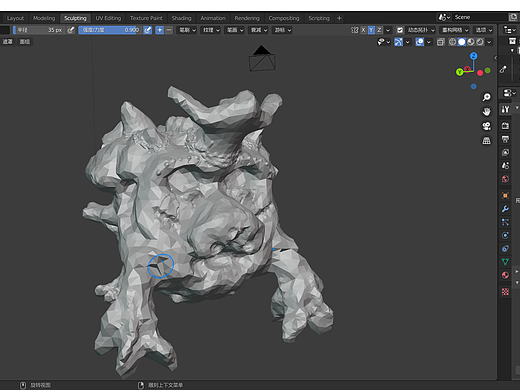Open the Tool properties tab
The height and width of the screenshot is (390, 520).
[x=505, y=109]
